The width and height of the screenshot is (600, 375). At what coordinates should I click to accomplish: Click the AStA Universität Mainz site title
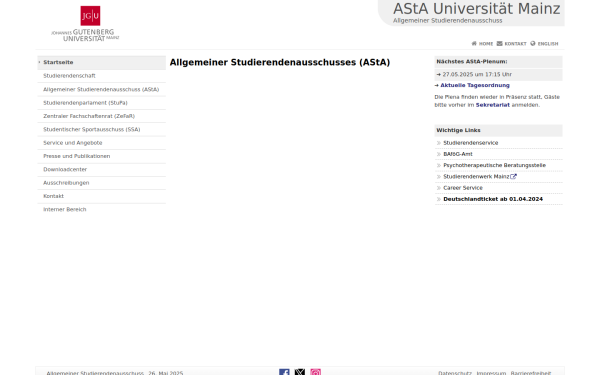pos(476,9)
